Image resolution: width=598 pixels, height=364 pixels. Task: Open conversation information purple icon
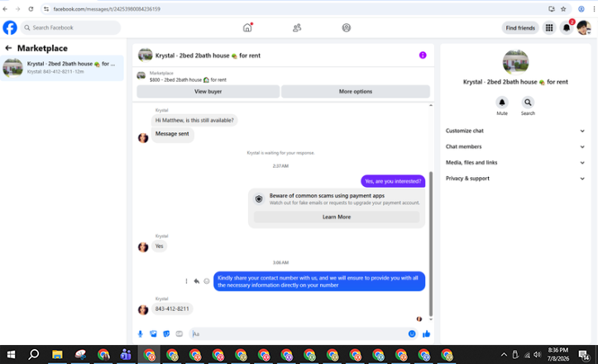click(x=423, y=55)
